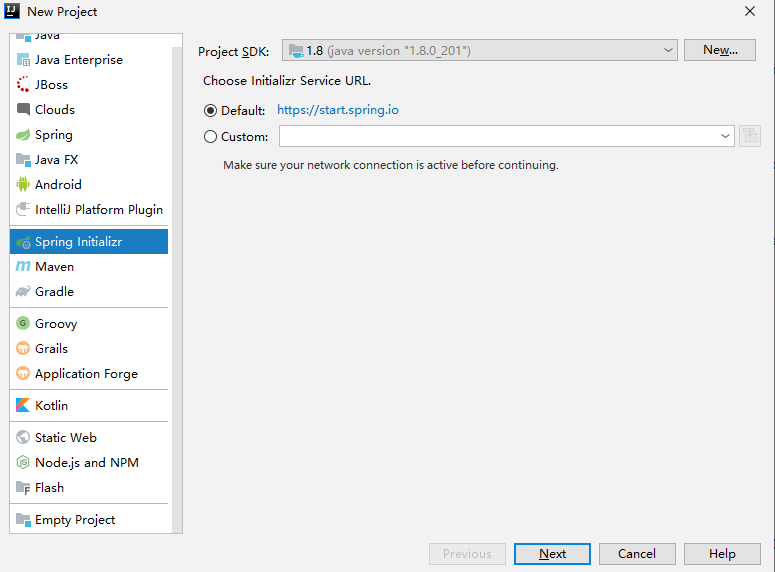
Task: Choose Java Enterprise project type
Action: click(79, 60)
